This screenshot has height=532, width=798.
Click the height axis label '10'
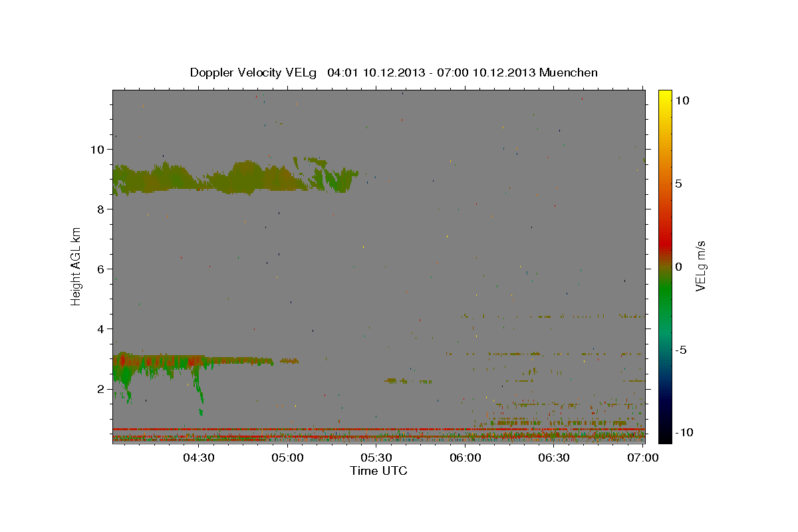coord(98,150)
